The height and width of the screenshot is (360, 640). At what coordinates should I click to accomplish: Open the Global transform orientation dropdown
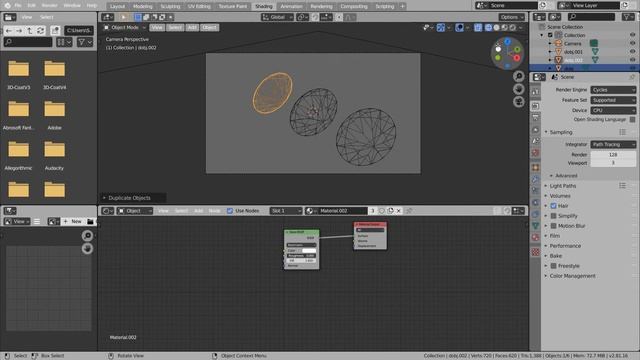pos(277,17)
